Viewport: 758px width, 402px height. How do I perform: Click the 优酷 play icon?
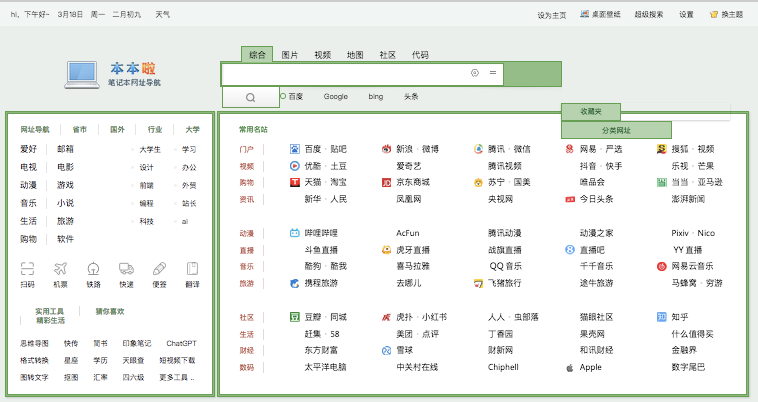click(294, 166)
